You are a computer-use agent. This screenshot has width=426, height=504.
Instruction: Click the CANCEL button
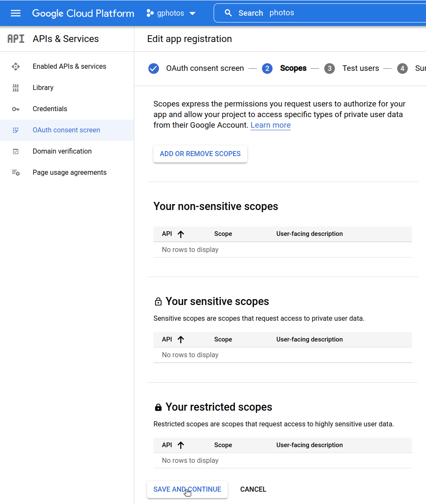coord(253,489)
